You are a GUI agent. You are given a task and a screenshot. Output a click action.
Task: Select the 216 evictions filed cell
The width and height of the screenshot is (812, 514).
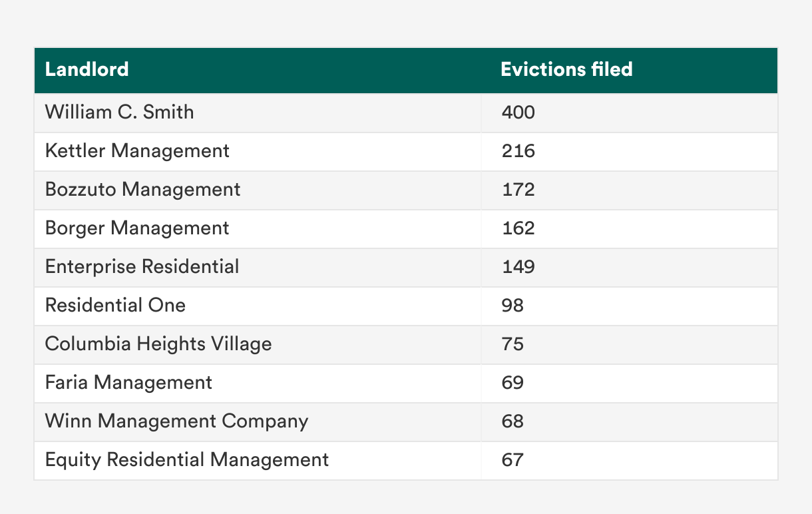[x=518, y=150]
